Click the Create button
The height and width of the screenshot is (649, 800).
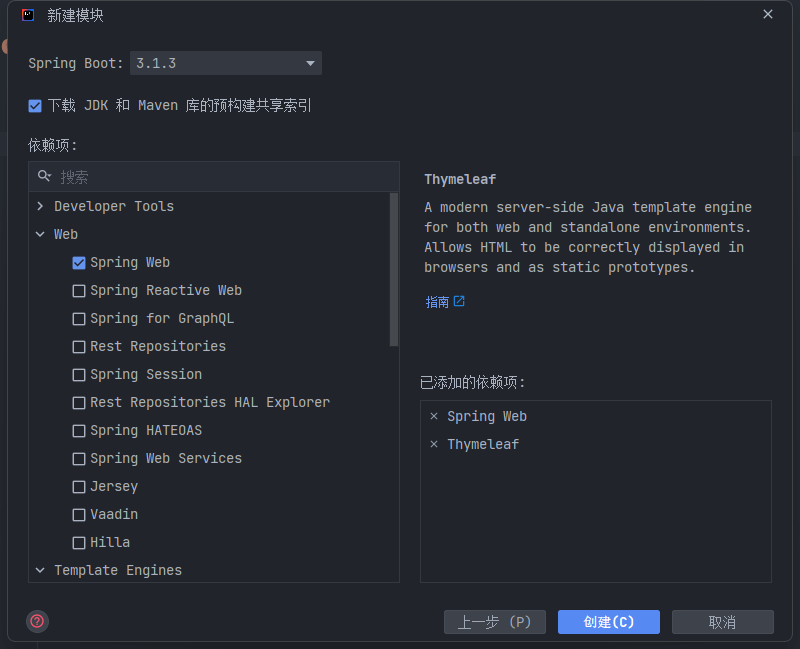[609, 622]
